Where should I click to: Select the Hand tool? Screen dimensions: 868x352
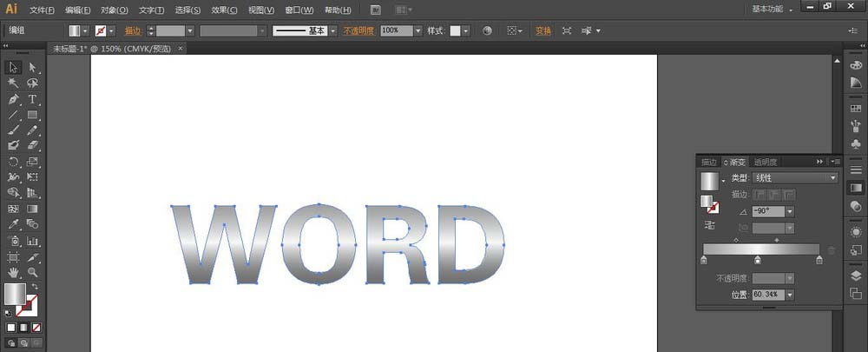[14, 273]
